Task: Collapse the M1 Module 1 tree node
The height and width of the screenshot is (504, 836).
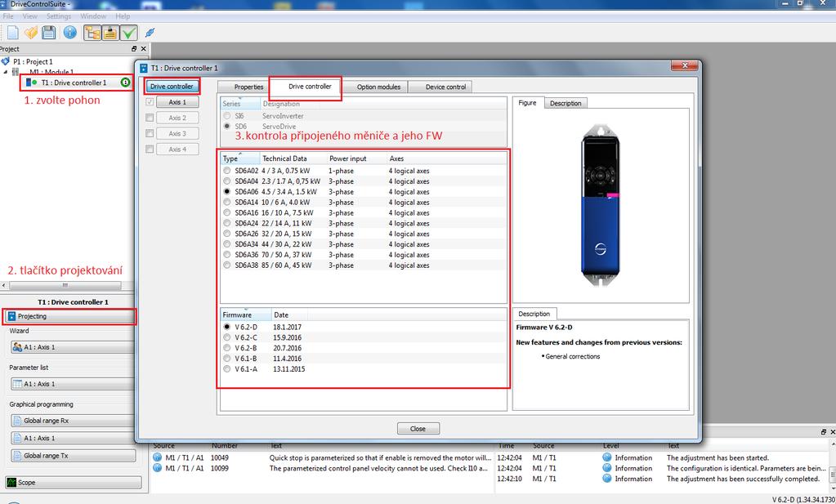Action: 6,72
